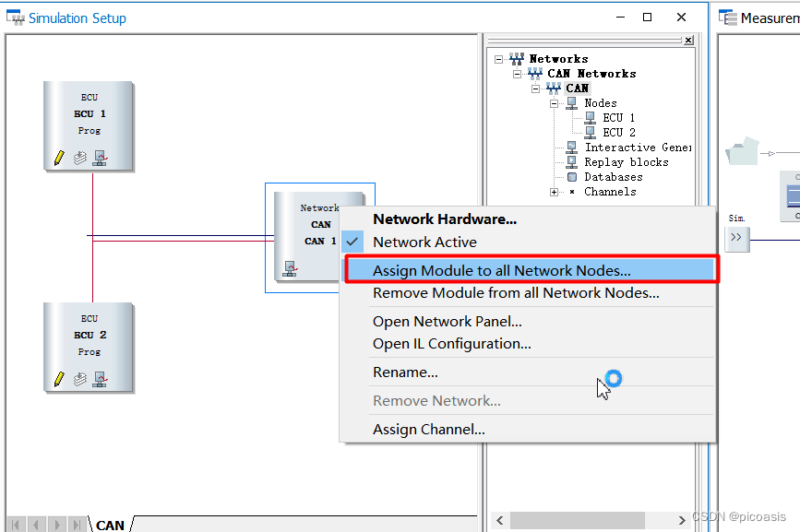Click the ECU 1 node icon in tree
This screenshot has width=800, height=532.
click(x=591, y=118)
